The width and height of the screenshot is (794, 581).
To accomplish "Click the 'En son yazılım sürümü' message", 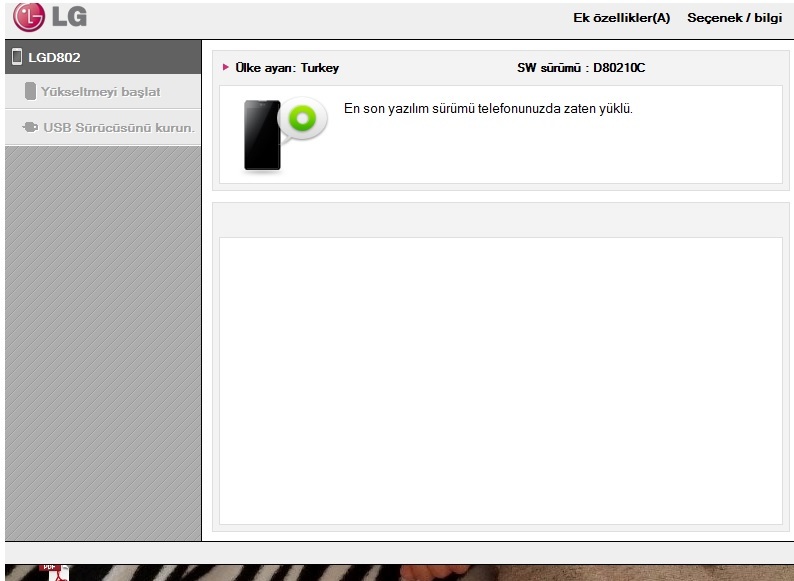I will (x=488, y=108).
